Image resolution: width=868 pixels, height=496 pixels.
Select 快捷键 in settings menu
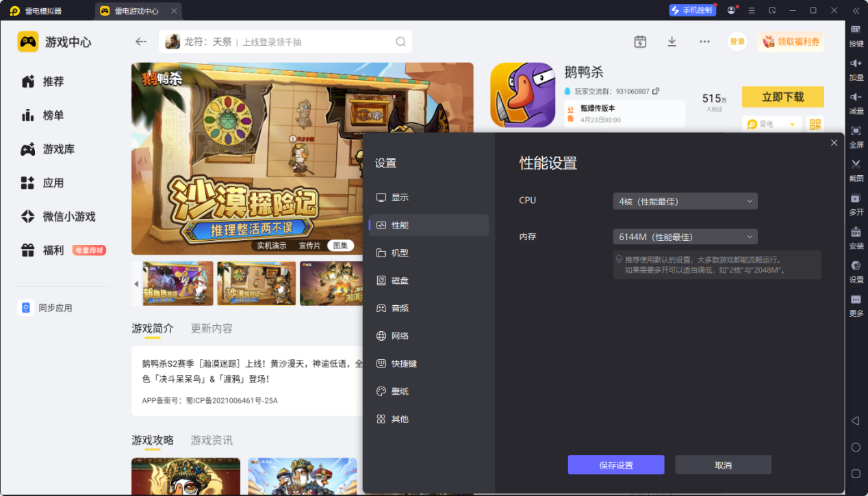(x=429, y=363)
